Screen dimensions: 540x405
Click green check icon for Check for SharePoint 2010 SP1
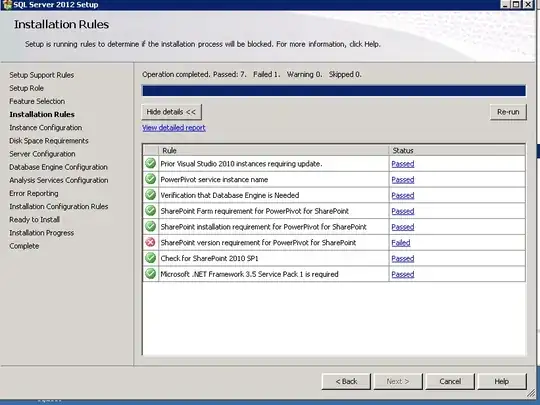point(150,258)
